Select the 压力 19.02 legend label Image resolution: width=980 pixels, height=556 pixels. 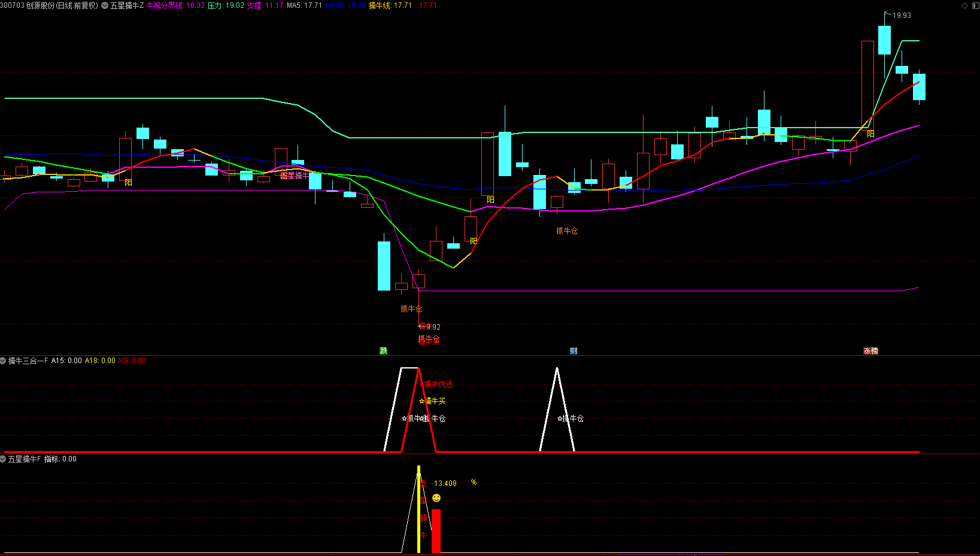(x=226, y=5)
